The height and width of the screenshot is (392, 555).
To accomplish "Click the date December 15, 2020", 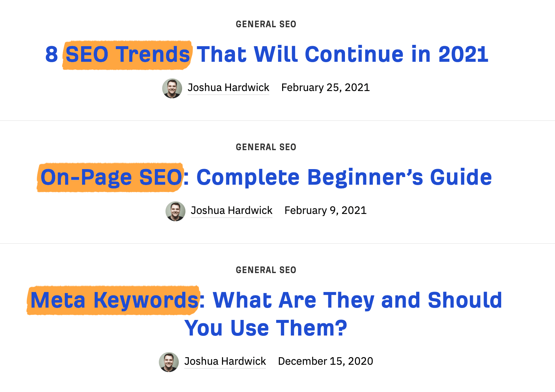I will [x=325, y=361].
